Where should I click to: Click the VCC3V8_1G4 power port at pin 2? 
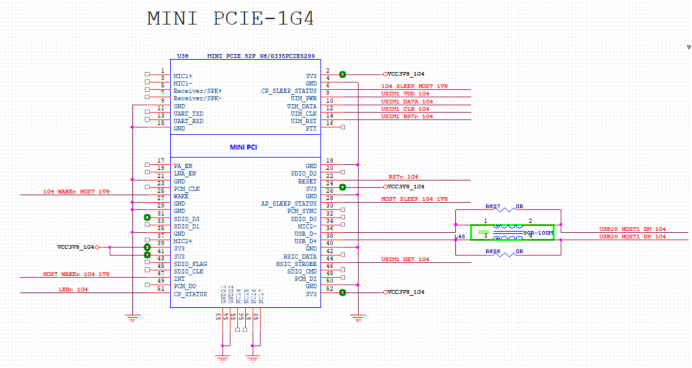[x=404, y=74]
